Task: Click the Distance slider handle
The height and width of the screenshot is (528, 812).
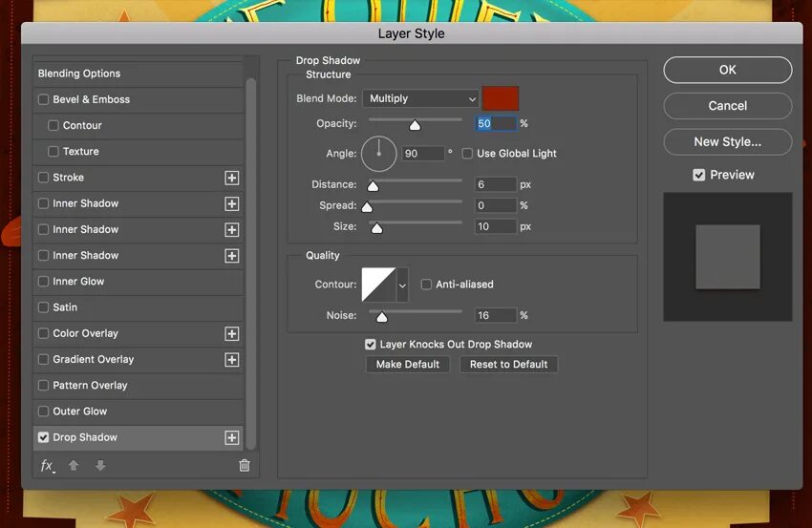Action: [373, 186]
